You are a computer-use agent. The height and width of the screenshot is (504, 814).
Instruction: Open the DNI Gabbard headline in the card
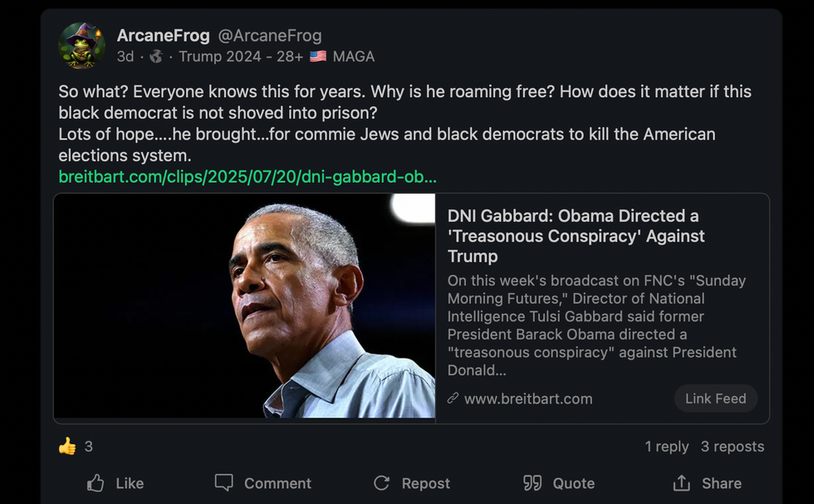(x=576, y=236)
